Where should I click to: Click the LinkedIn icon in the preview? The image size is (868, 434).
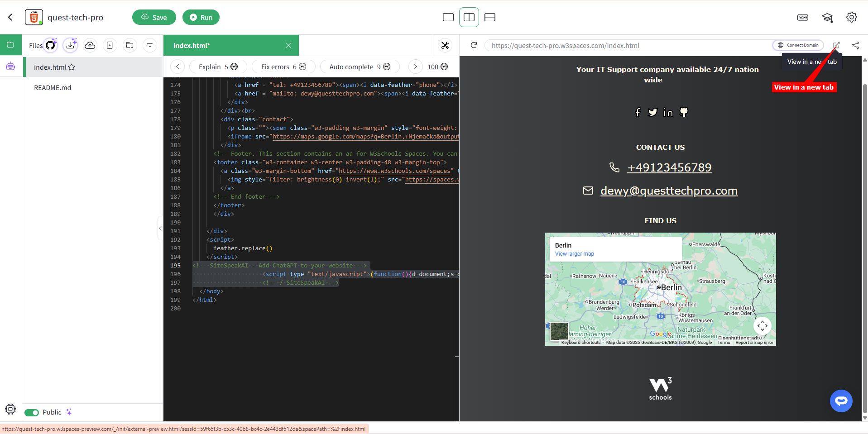tap(668, 112)
